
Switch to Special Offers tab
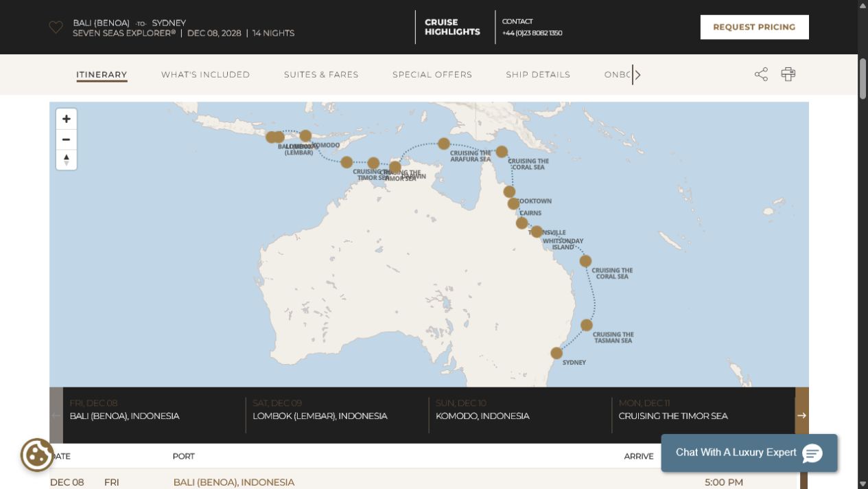tap(432, 75)
